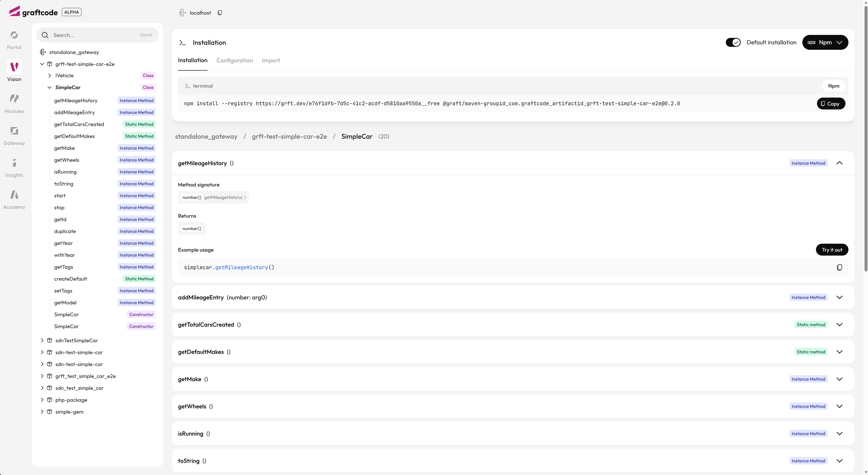Switch to the Installation tab
Image resolution: width=868 pixels, height=475 pixels.
click(192, 60)
